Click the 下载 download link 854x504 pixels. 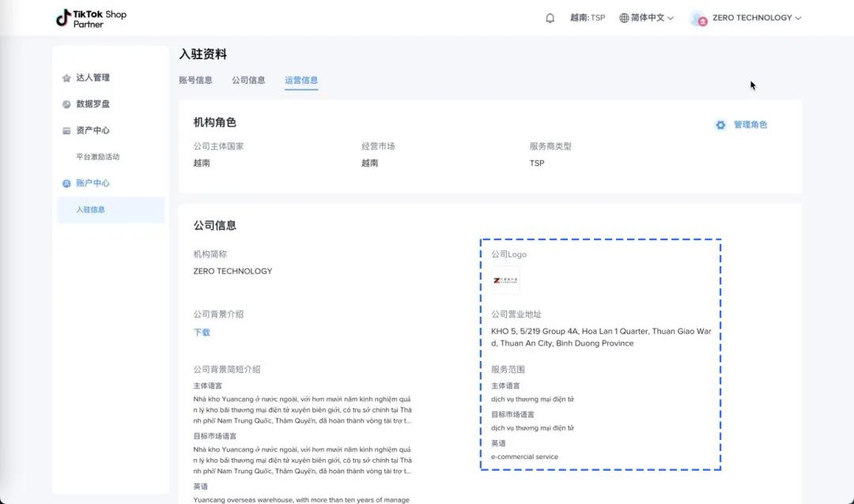click(x=202, y=333)
